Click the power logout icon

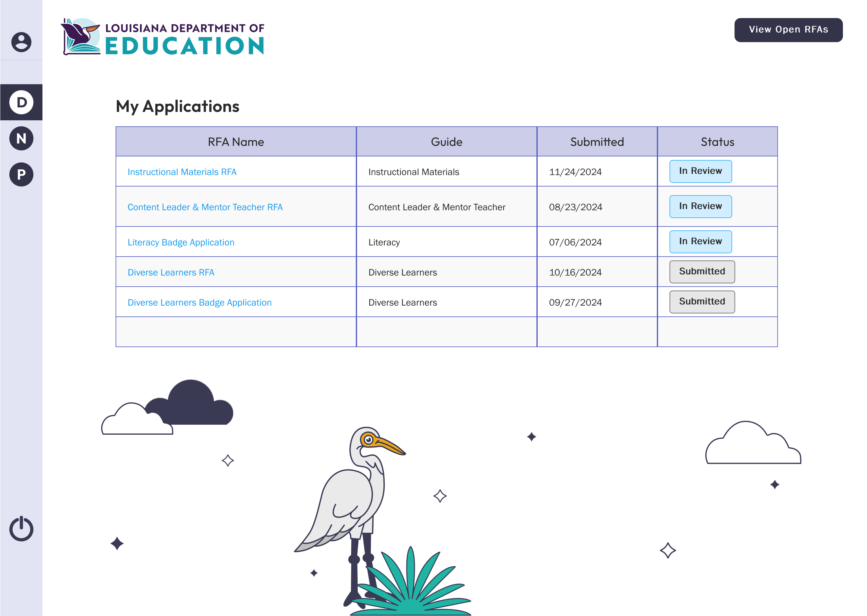21,528
